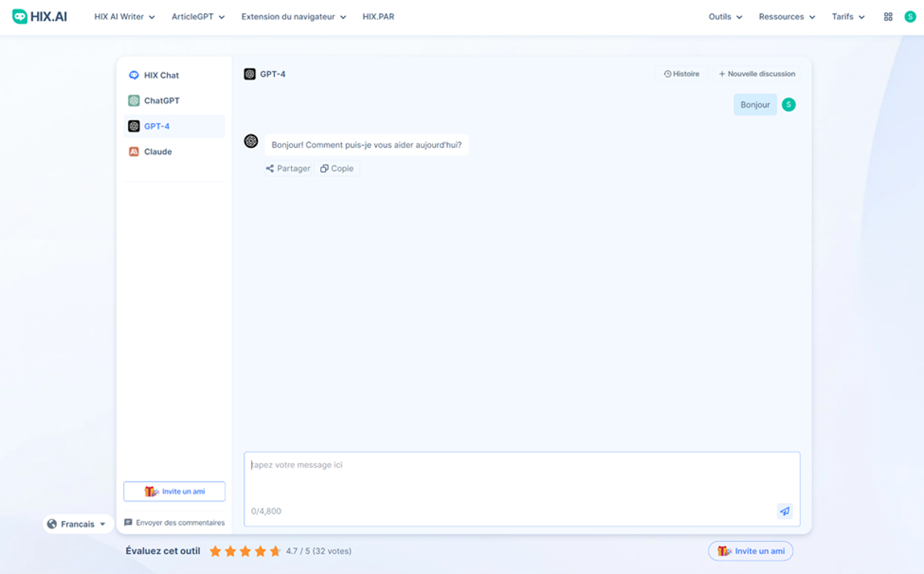
Task: Expand the Outils menu
Action: [725, 17]
